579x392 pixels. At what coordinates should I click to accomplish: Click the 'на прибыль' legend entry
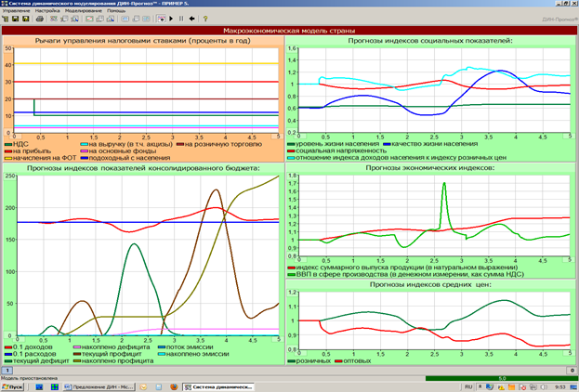[29, 150]
